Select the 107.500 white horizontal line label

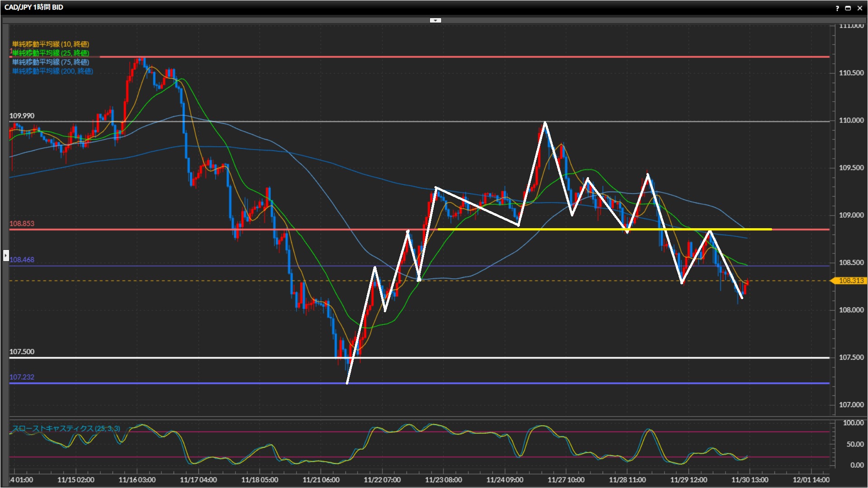22,352
